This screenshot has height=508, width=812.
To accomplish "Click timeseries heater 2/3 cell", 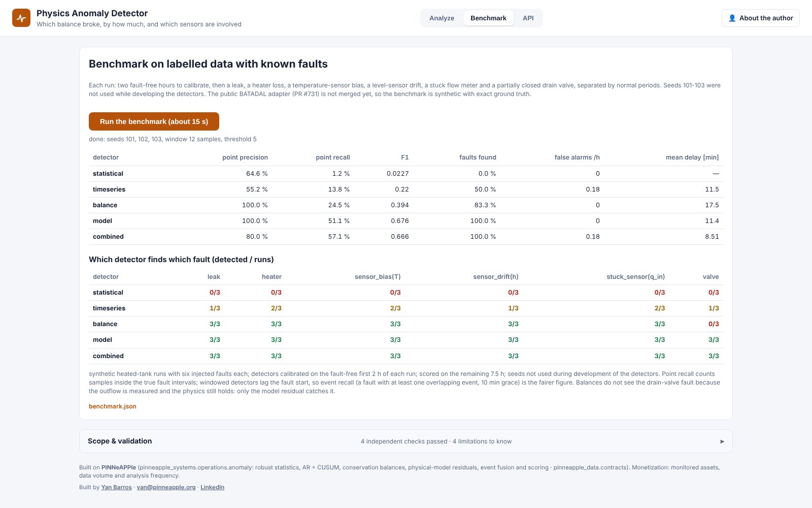I will click(276, 308).
